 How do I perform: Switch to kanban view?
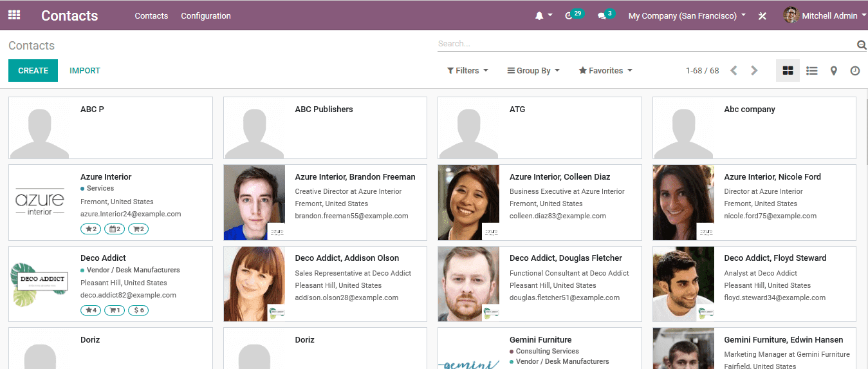point(788,71)
